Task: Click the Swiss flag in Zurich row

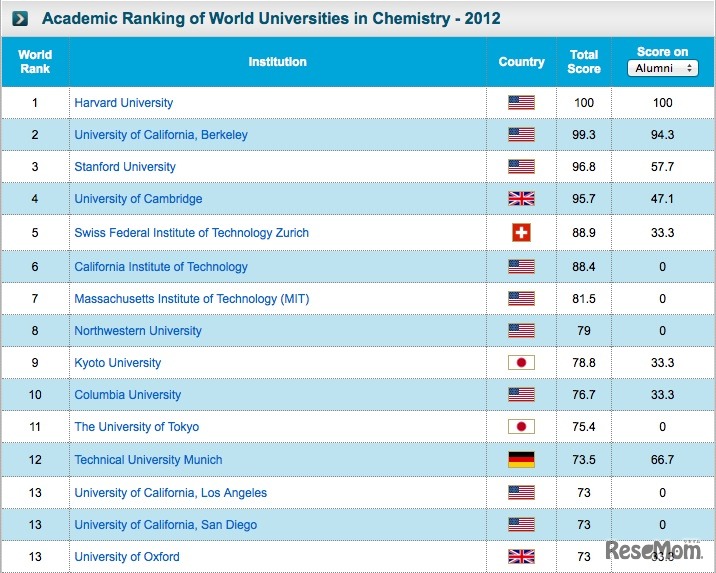Action: pyautogui.click(x=521, y=233)
